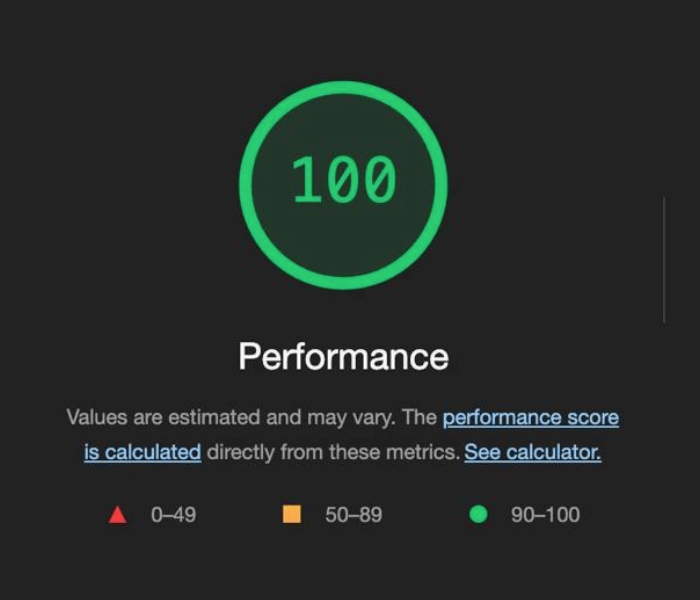Image resolution: width=700 pixels, height=600 pixels.
Task: Click the green circle pass-range icon
Action: tap(478, 515)
